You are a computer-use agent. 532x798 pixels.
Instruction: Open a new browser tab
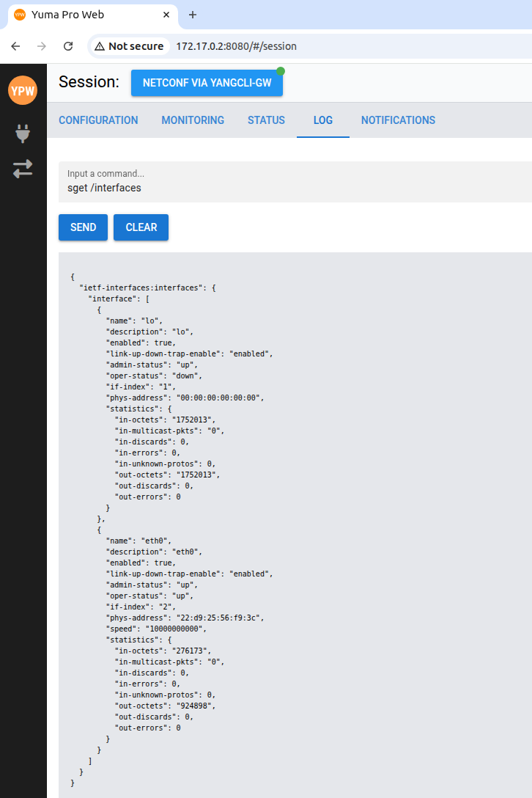[192, 14]
